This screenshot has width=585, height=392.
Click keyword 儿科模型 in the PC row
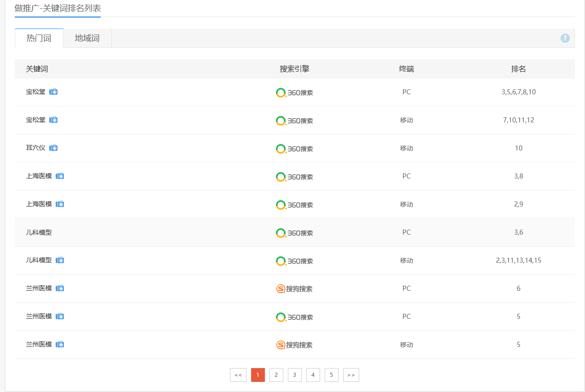pos(39,232)
